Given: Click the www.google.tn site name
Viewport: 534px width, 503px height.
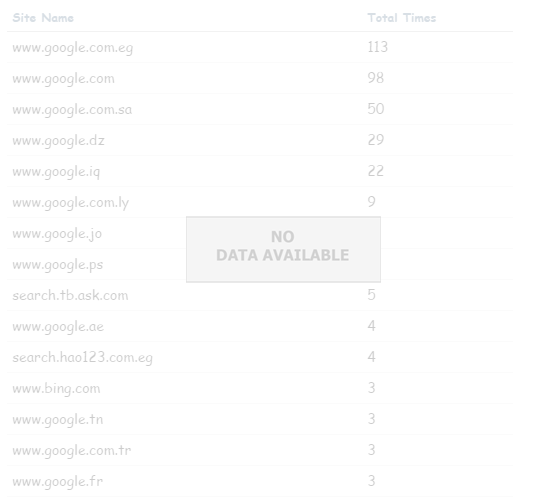Looking at the screenshot, I should coord(58,420).
